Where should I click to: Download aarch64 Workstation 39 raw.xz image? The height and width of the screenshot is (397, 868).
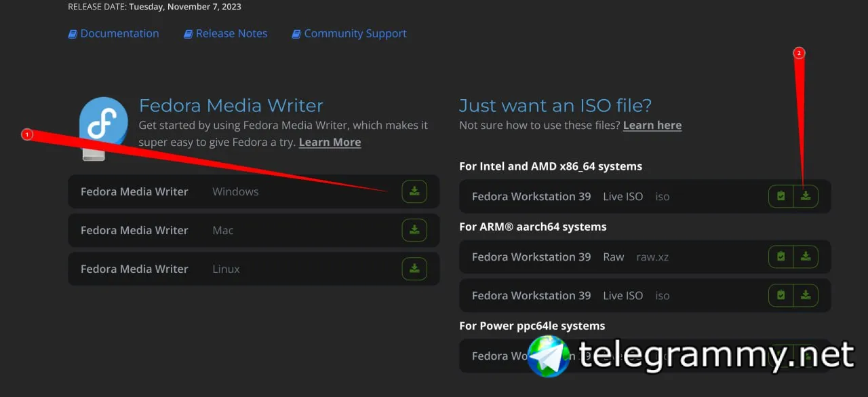[x=806, y=257]
